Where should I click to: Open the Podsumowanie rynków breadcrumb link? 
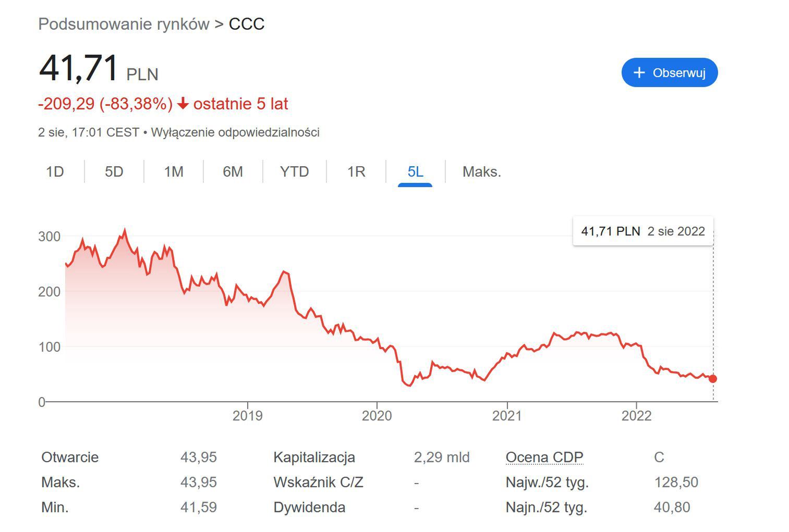[124, 24]
